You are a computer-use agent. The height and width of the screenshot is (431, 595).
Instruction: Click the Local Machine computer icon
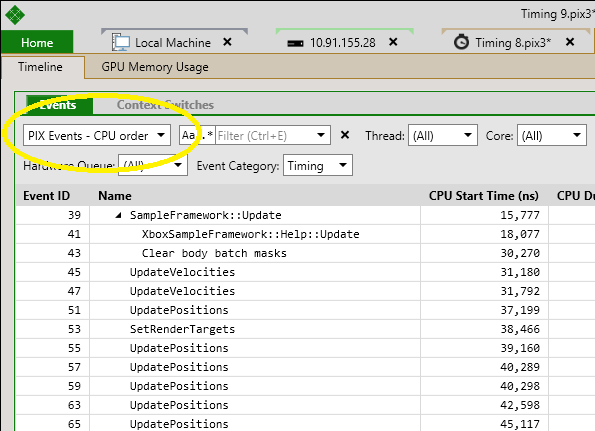[x=121, y=42]
